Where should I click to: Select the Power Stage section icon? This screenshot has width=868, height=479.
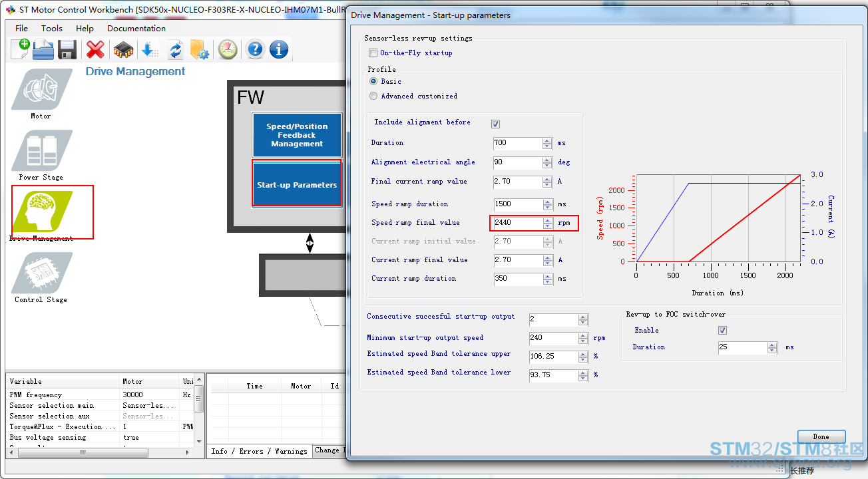point(41,151)
